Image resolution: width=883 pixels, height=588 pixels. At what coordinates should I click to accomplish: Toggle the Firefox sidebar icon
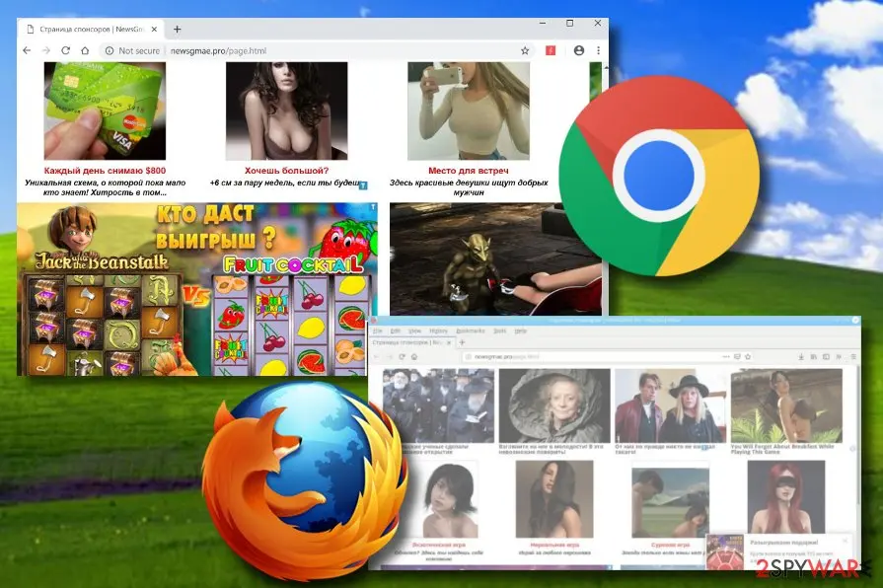[826, 356]
